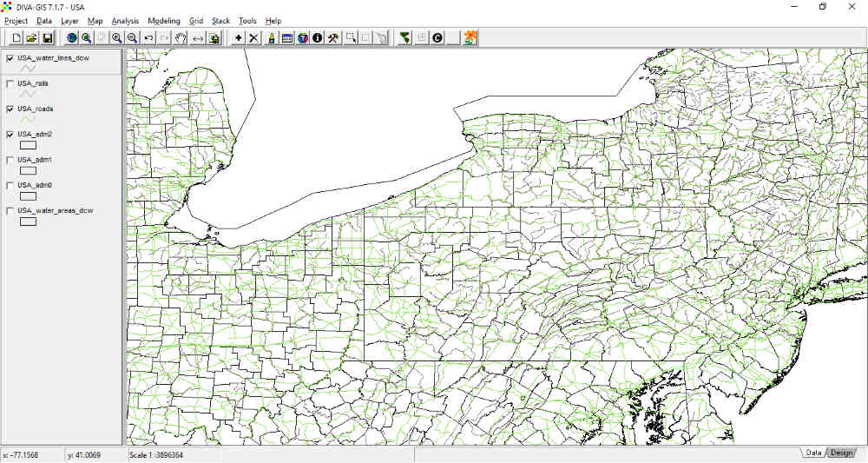Open the Modeling menu
This screenshot has width=868, height=463.
(x=164, y=21)
